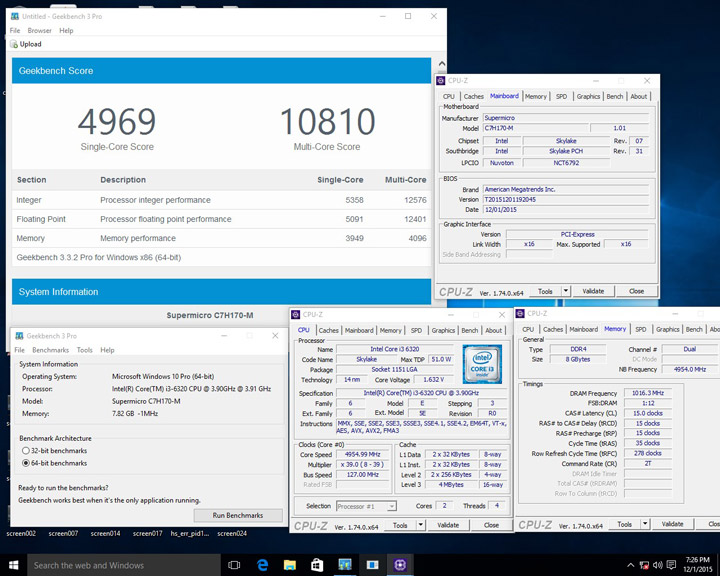Click the Run Benchmarks button
The width and height of the screenshot is (720, 576).
[237, 515]
